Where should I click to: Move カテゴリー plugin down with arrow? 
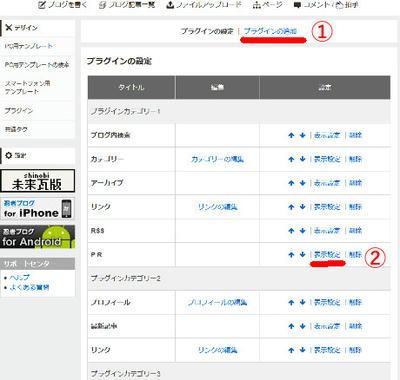(x=302, y=159)
